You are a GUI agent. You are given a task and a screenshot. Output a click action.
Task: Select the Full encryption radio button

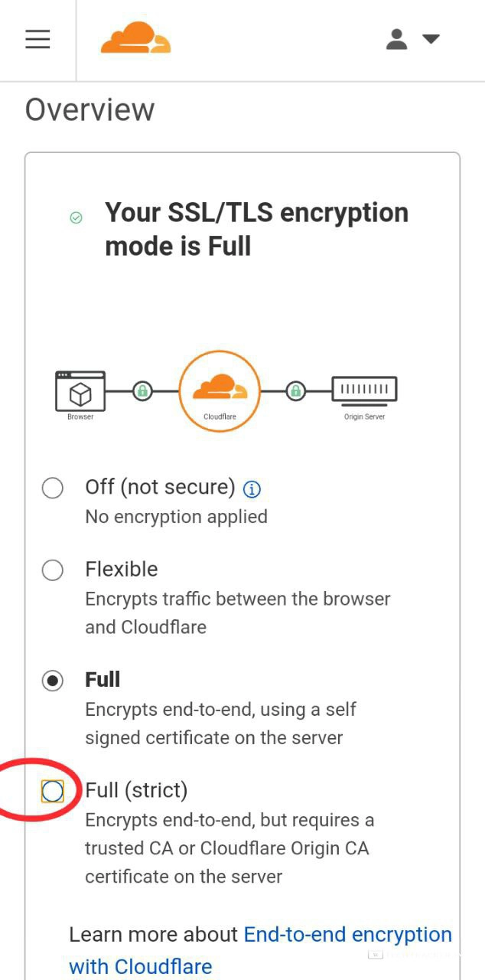click(52, 681)
